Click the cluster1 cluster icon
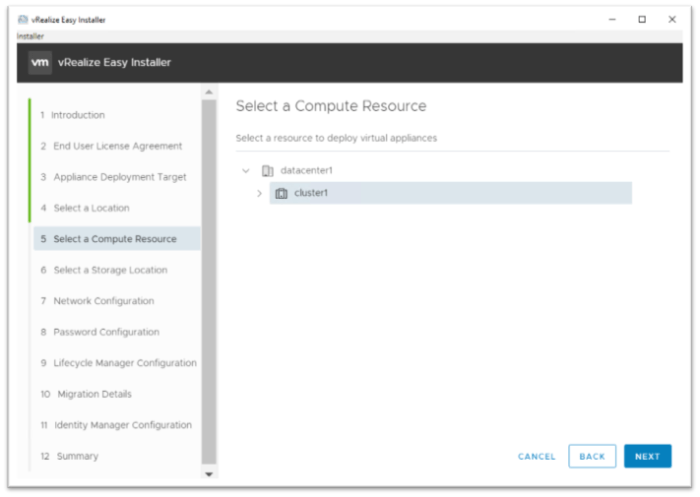This screenshot has width=700, height=497. pos(281,193)
